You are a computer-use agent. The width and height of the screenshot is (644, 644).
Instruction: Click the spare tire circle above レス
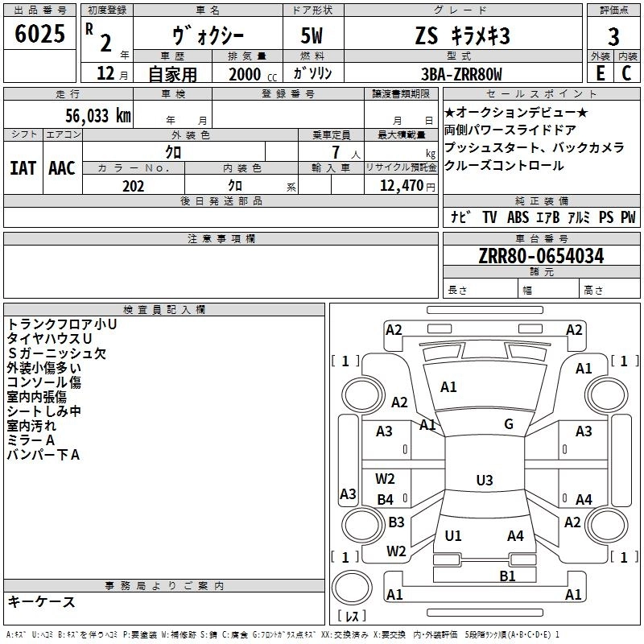352,588
